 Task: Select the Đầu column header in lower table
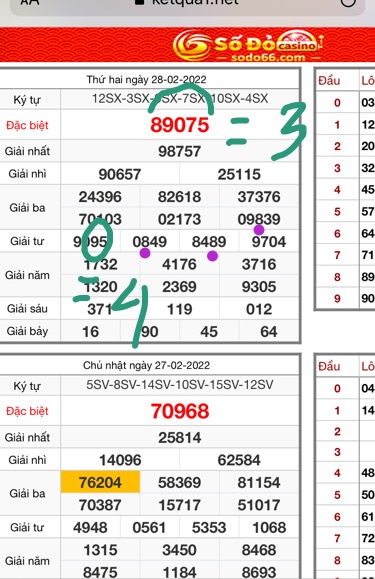(329, 366)
